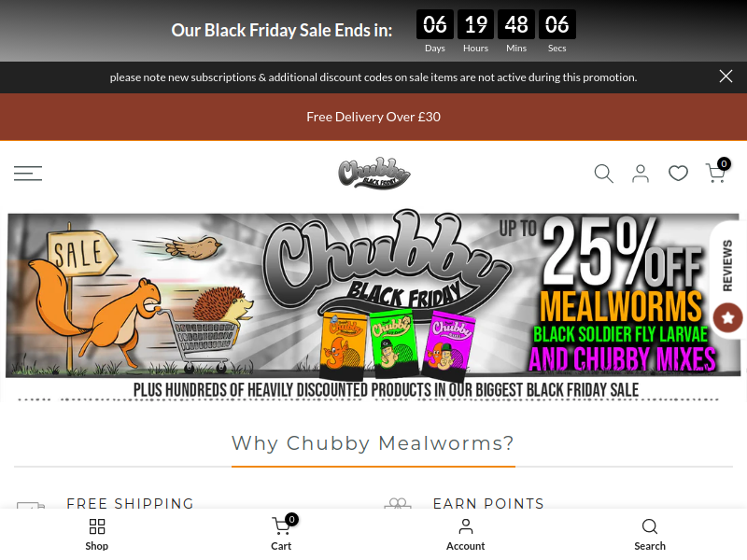Click the Black Friday countdown timer

(x=496, y=31)
